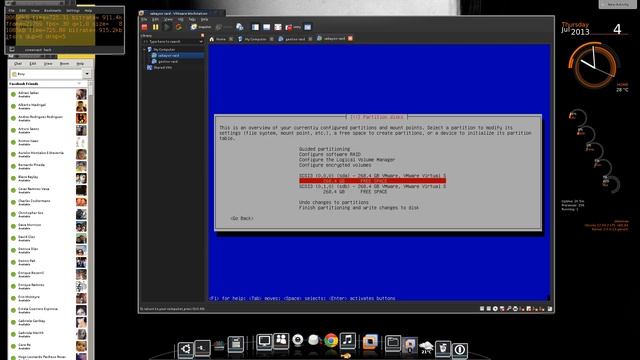Screen dimensions: 640x360
Task: Open the VMware Workstation dock icon
Action: tap(370, 341)
